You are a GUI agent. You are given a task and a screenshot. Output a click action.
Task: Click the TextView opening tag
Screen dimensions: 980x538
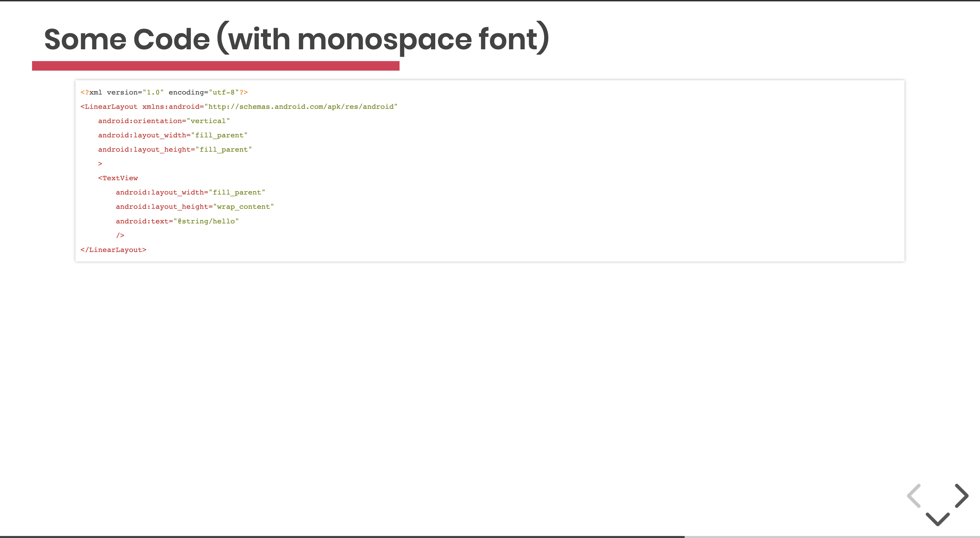[x=118, y=178]
